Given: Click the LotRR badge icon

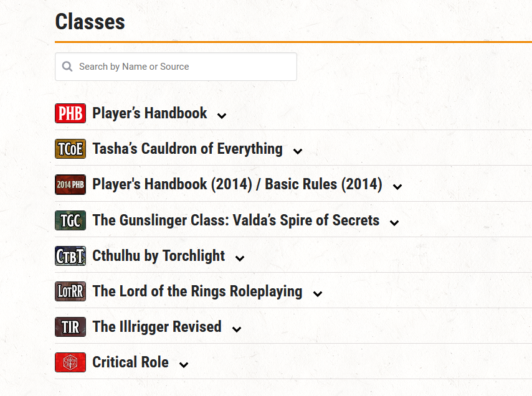Looking at the screenshot, I should 70,291.
